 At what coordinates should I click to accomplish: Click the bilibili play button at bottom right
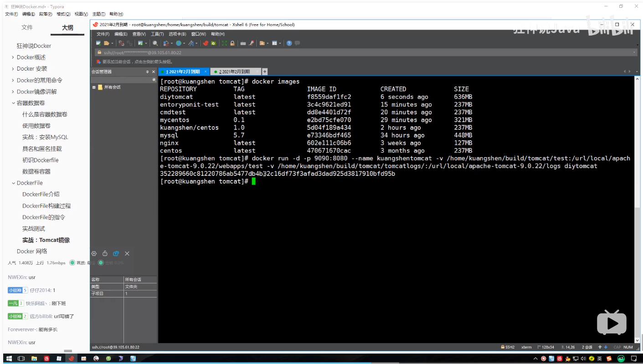point(612,323)
